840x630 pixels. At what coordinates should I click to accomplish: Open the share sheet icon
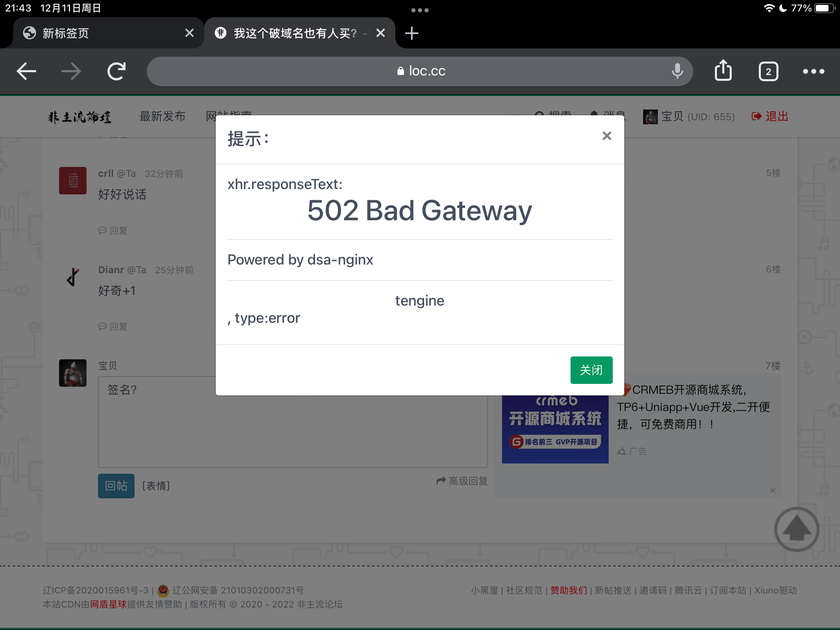(723, 71)
